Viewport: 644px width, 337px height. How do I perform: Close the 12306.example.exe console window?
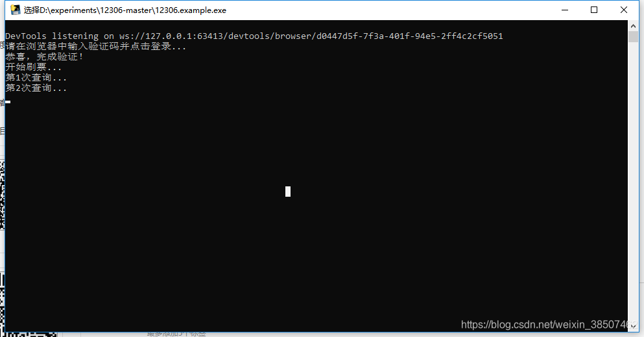[x=623, y=10]
